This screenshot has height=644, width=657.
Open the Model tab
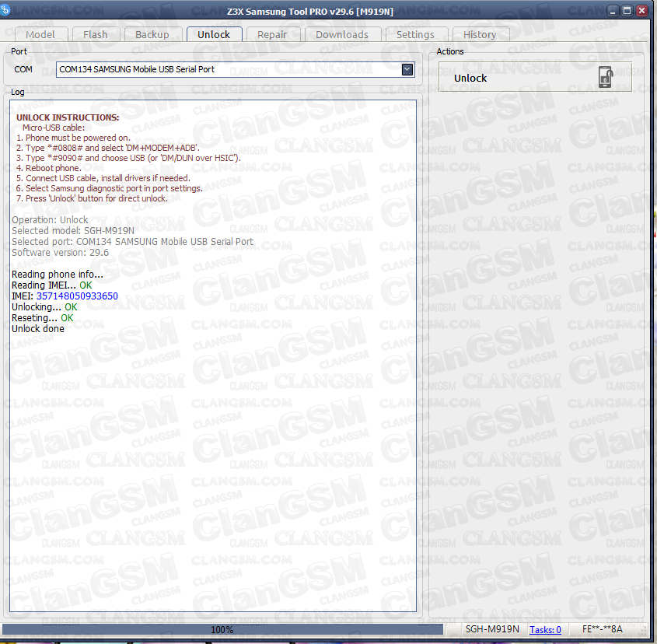[x=40, y=34]
